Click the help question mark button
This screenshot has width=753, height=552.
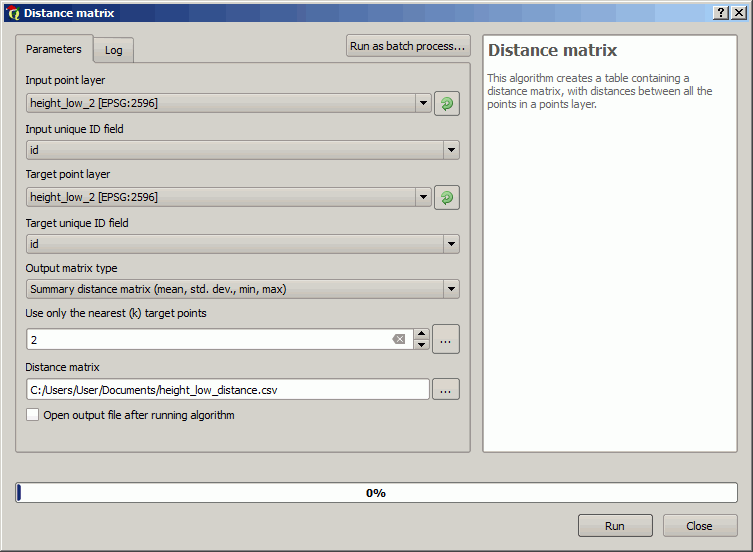point(720,13)
